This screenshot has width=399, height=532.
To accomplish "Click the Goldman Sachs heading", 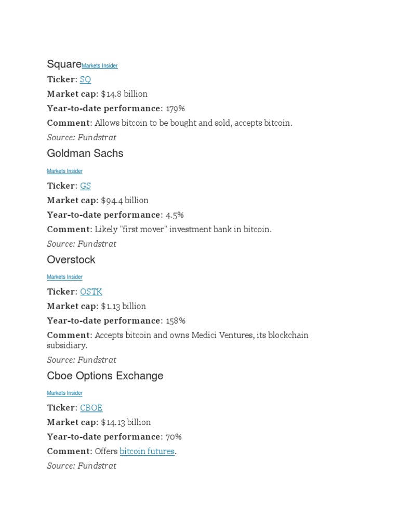I will pos(85,154).
